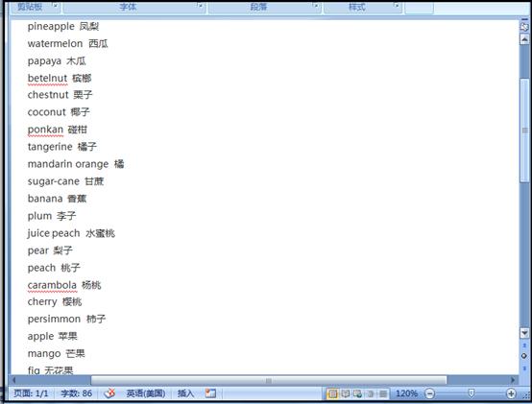Screen dimensions: 532x404
Task: Click the macro recording icon in status bar
Action: coord(210,393)
